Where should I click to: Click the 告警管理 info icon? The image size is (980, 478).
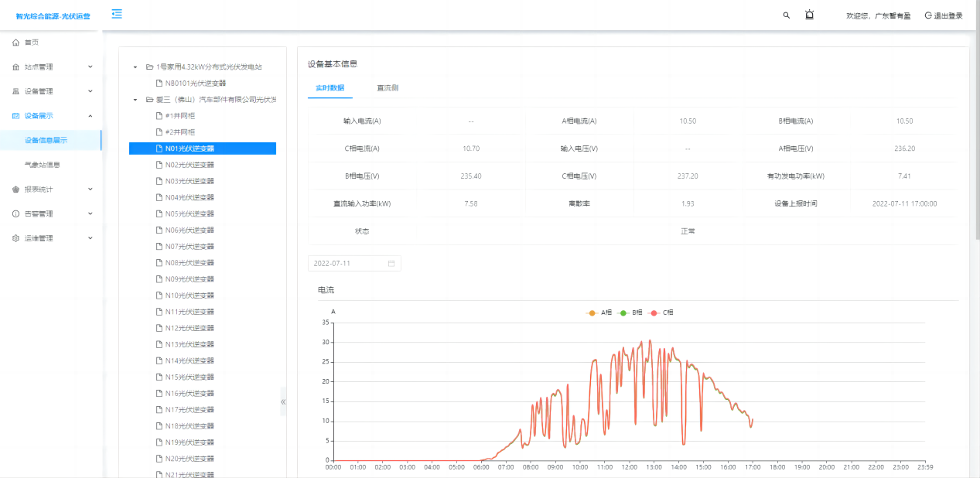[x=15, y=214]
